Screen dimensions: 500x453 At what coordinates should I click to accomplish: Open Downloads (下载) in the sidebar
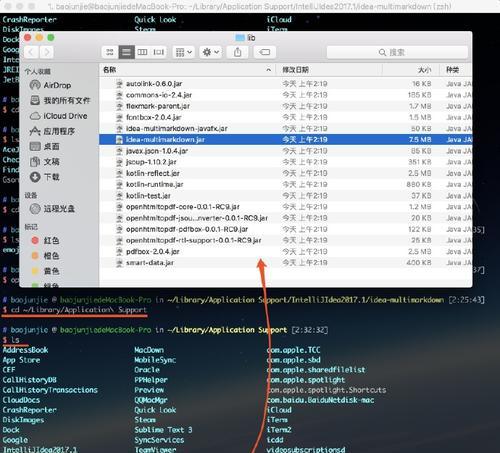45,177
